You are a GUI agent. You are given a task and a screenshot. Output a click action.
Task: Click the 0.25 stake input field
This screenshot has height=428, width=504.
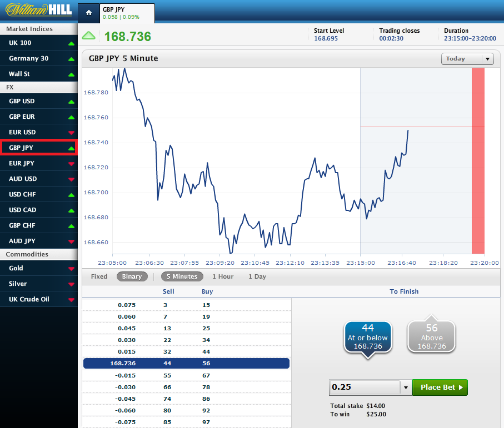(364, 387)
